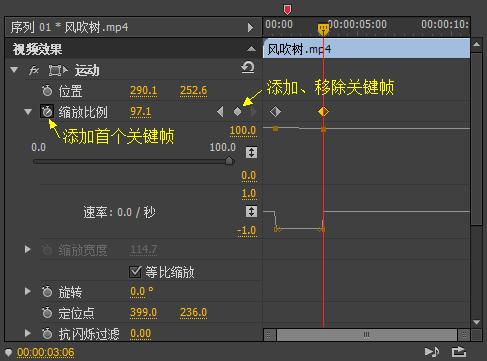Uncheck the 等比缩放 checkbox
This screenshot has width=487, height=361.
(x=135, y=272)
